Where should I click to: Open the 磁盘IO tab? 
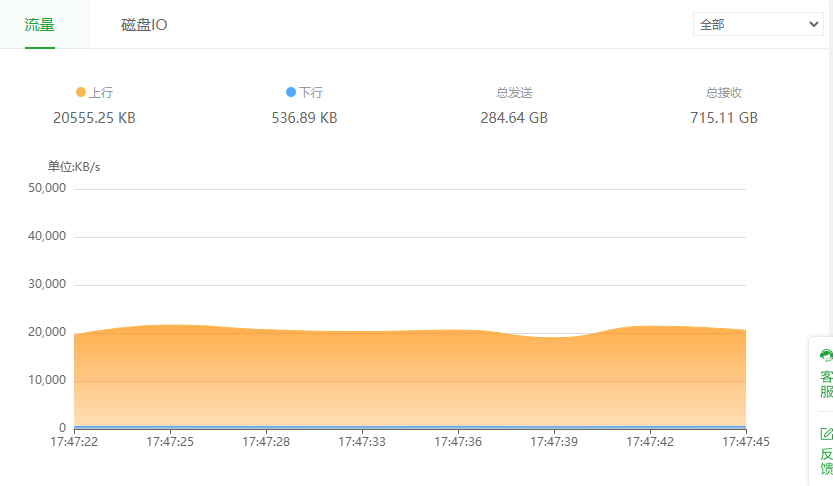[x=144, y=24]
